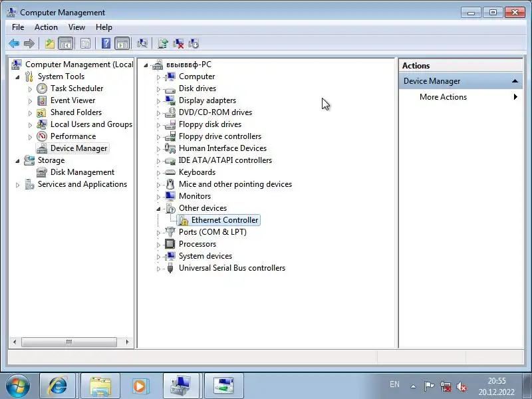
Task: Select the Floppy disk drives icon
Action: [x=170, y=124]
